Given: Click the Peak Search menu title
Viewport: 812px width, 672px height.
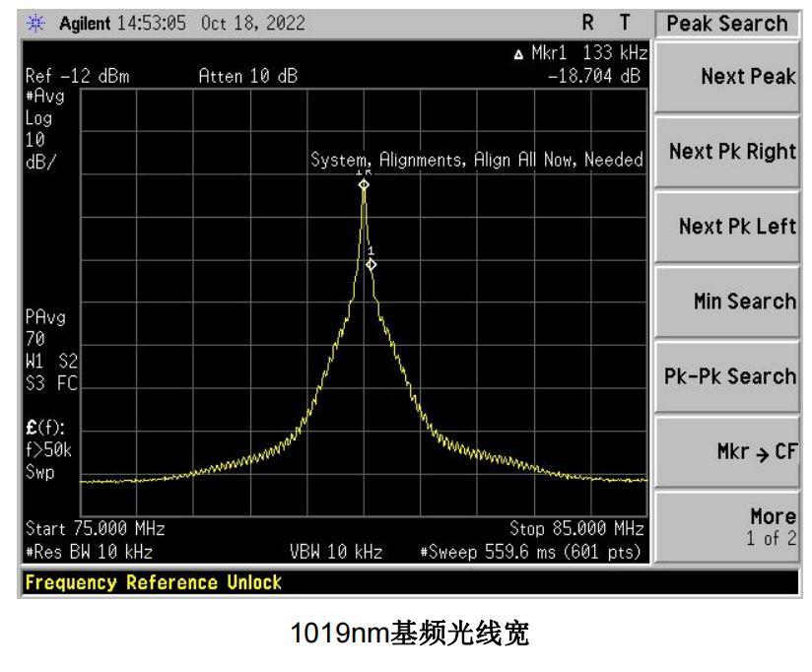Looking at the screenshot, I should (x=727, y=24).
